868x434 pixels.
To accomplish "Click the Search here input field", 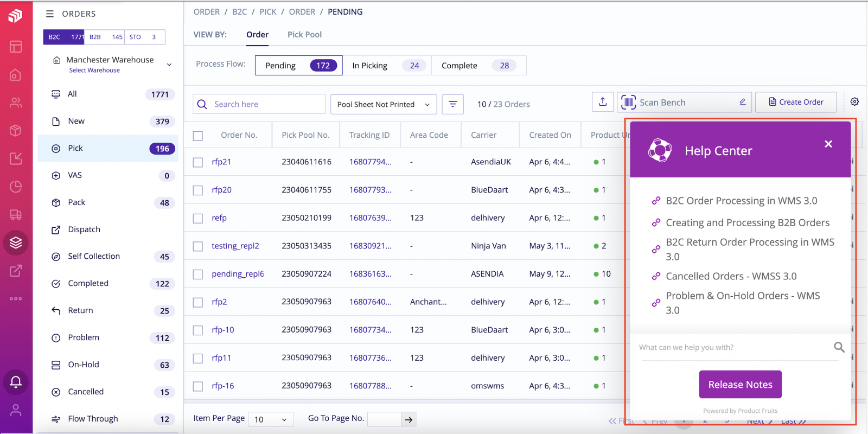I will pos(259,104).
